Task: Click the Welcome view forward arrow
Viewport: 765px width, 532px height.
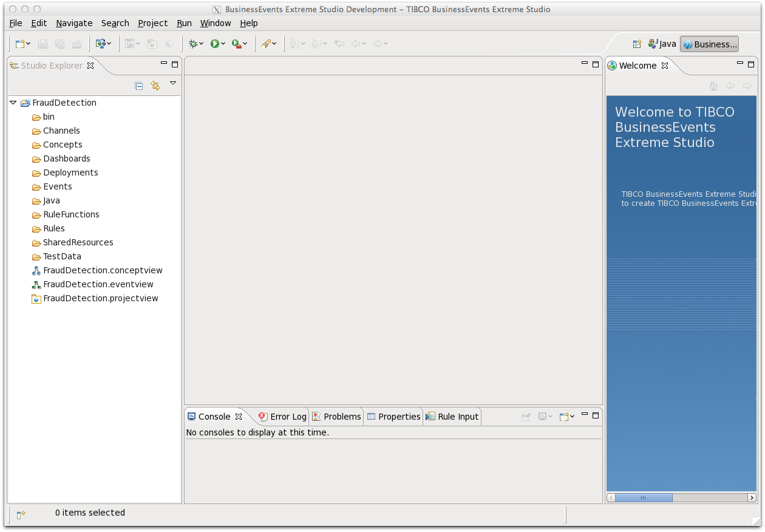Action: (747, 86)
